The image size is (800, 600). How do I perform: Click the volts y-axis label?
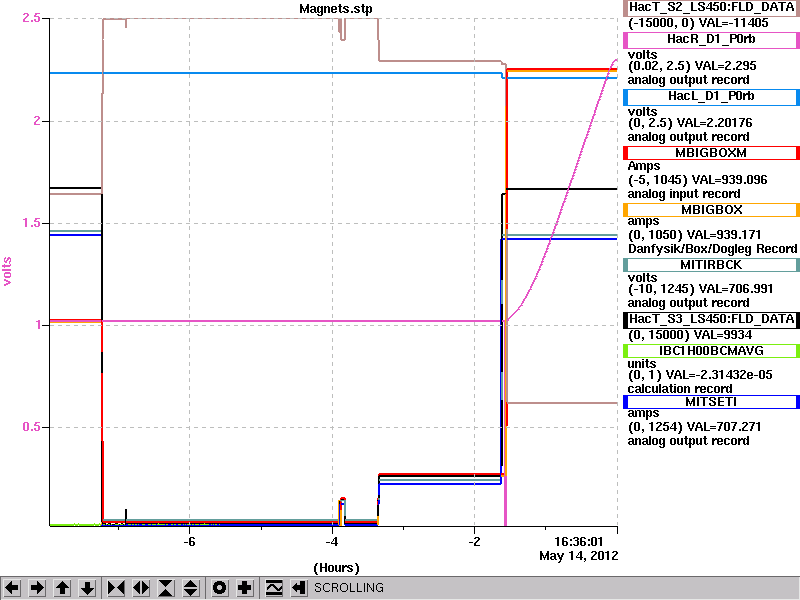click(7, 271)
